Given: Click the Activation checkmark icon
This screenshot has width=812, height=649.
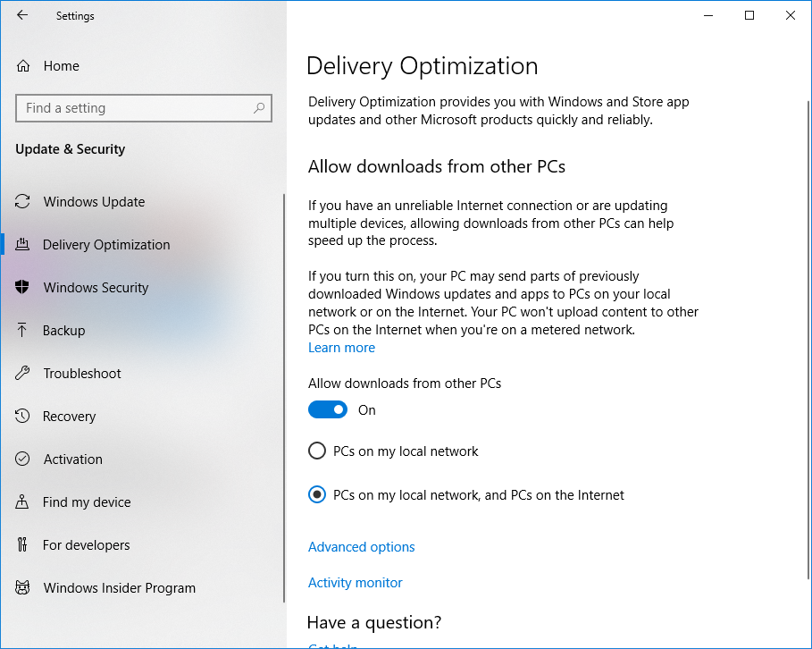Looking at the screenshot, I should 22,459.
